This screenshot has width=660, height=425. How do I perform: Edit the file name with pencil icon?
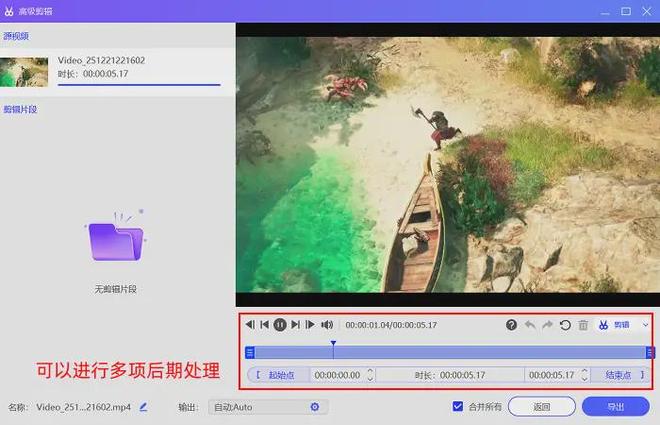click(x=143, y=407)
